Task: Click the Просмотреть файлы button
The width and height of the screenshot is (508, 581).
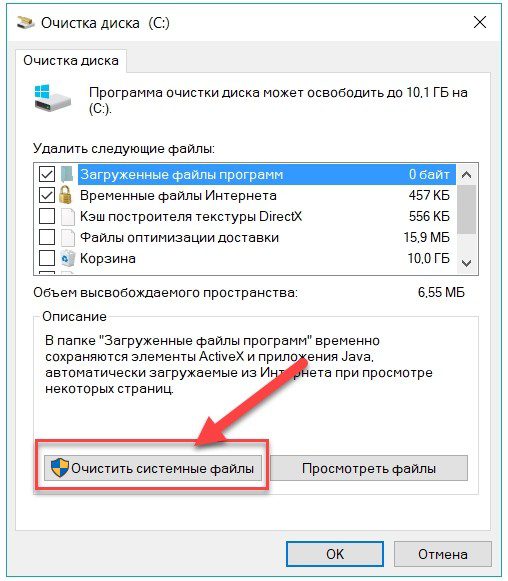Action: pyautogui.click(x=369, y=468)
